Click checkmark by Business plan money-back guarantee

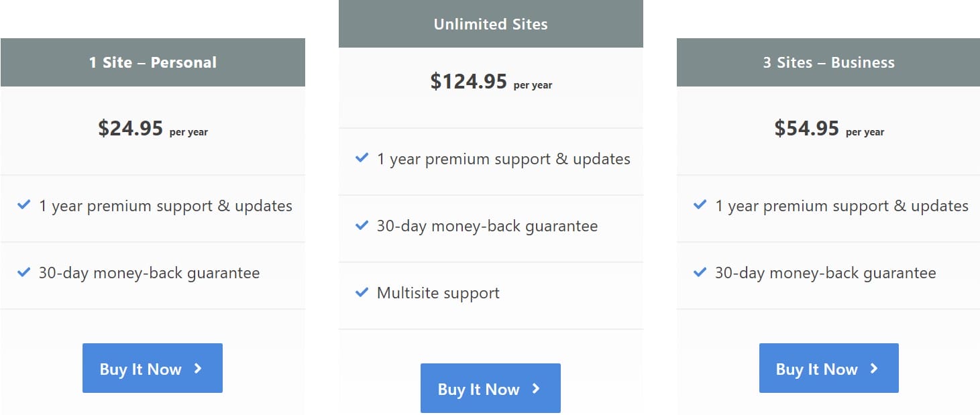700,272
